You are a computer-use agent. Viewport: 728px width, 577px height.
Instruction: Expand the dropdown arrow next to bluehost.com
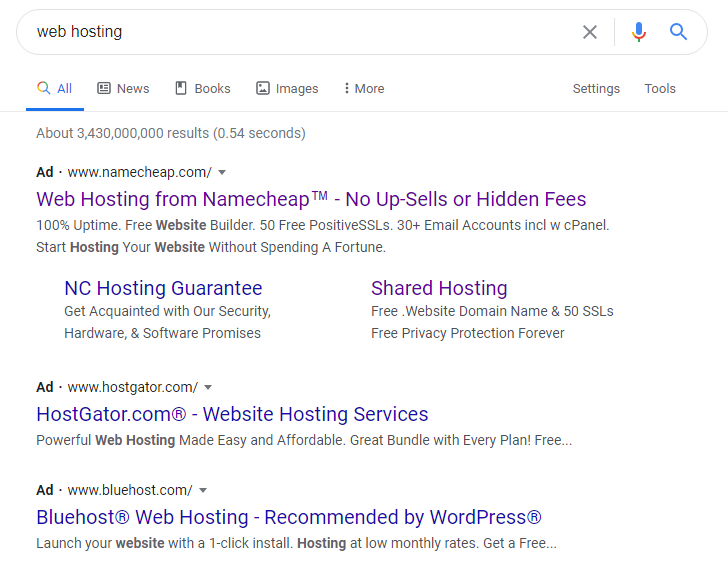point(203,491)
